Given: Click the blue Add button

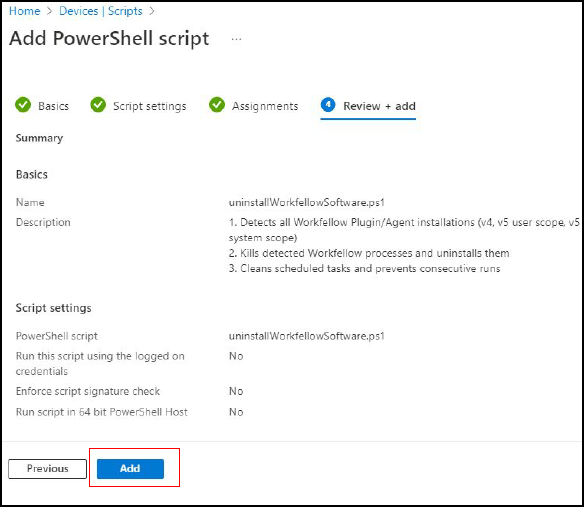Looking at the screenshot, I should click(x=130, y=469).
